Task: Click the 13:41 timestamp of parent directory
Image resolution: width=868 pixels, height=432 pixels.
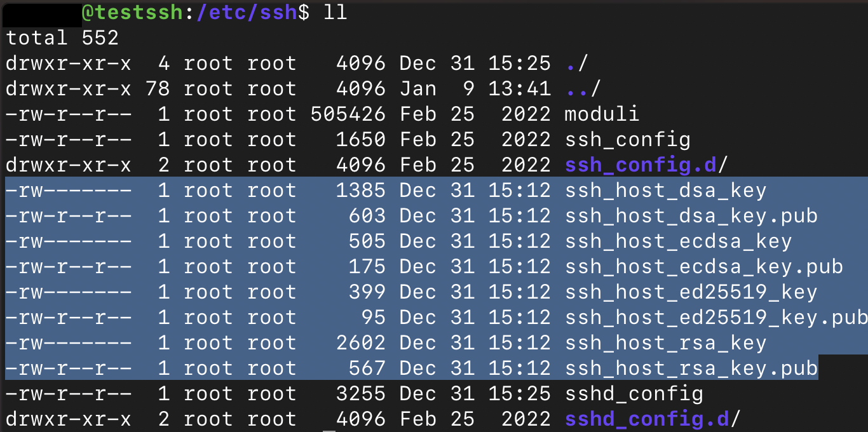Action: [519, 88]
